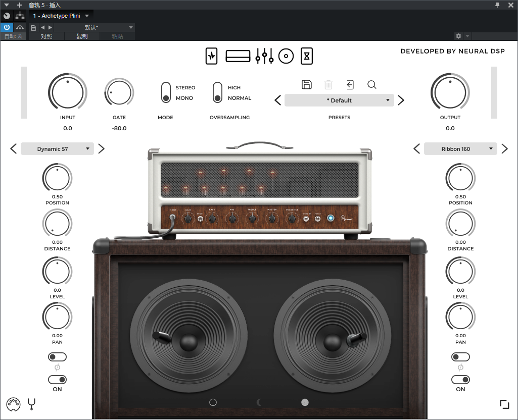Select the filled white cabinet indicator

pyautogui.click(x=305, y=402)
